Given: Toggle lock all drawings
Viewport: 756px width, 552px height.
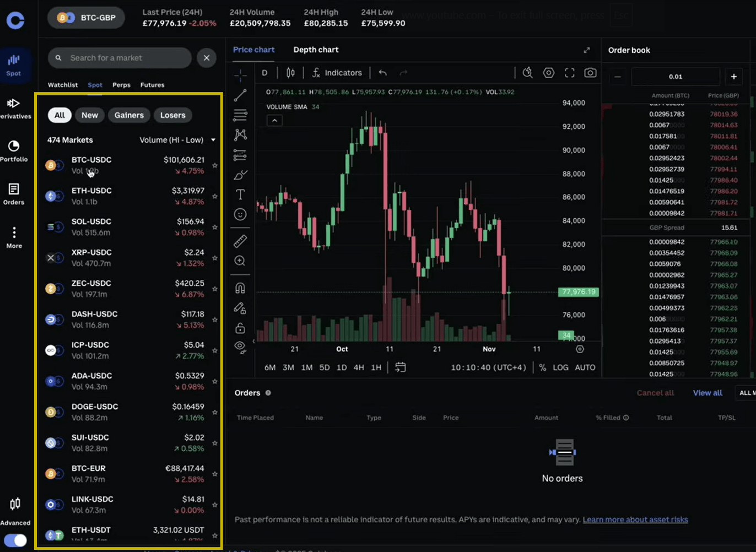Looking at the screenshot, I should pos(240,328).
